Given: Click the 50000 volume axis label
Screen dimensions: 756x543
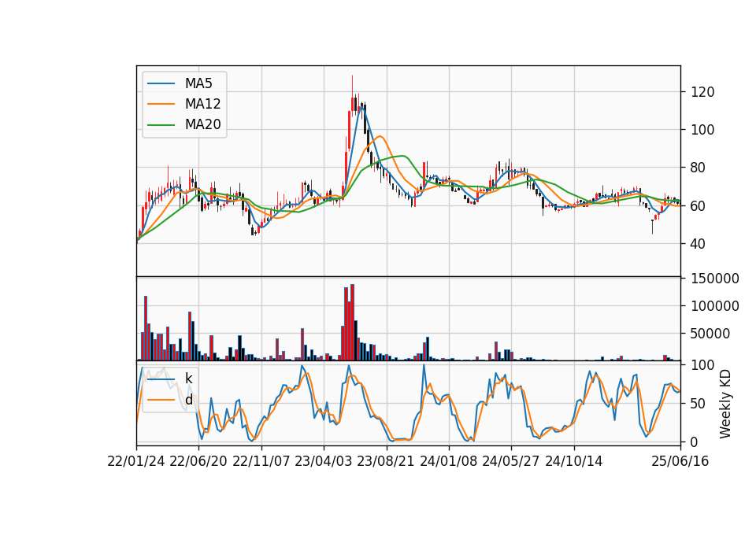Looking at the screenshot, I should click(x=710, y=334).
